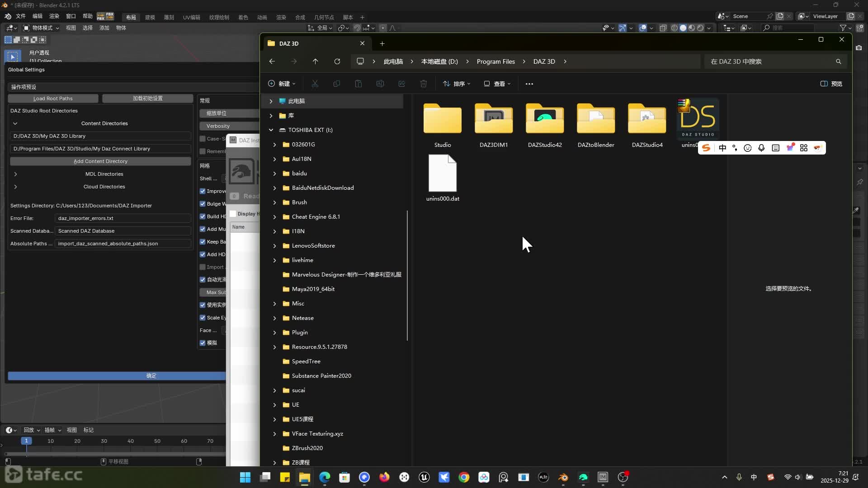Viewport: 868px width, 488px height.
Task: Go up one folder level
Action: coord(315,61)
